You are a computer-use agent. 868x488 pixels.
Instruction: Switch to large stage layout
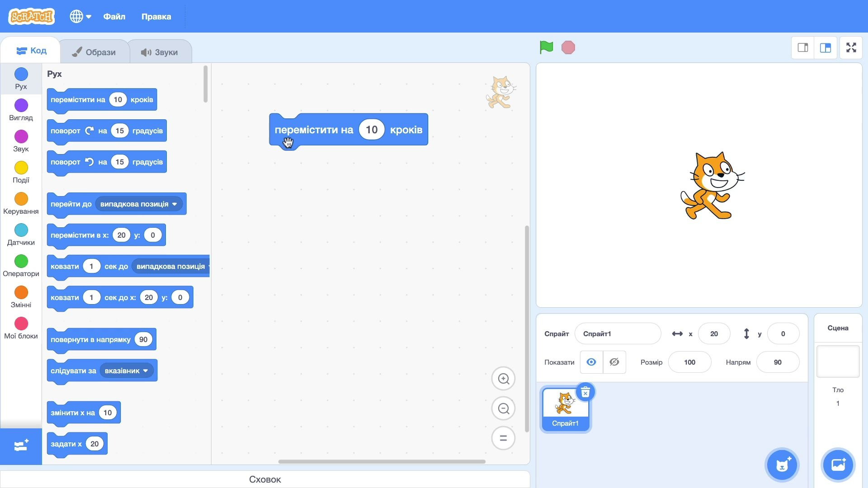coord(825,47)
